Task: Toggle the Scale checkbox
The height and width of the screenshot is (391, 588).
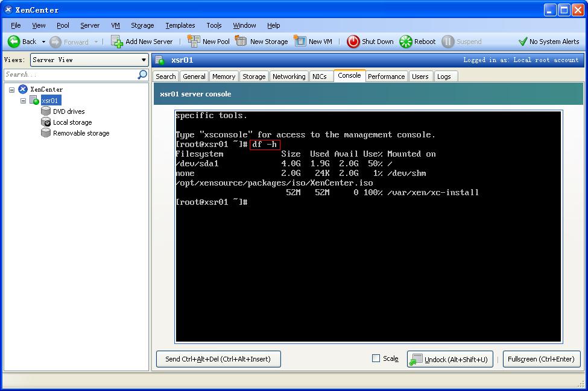Action: [x=376, y=358]
